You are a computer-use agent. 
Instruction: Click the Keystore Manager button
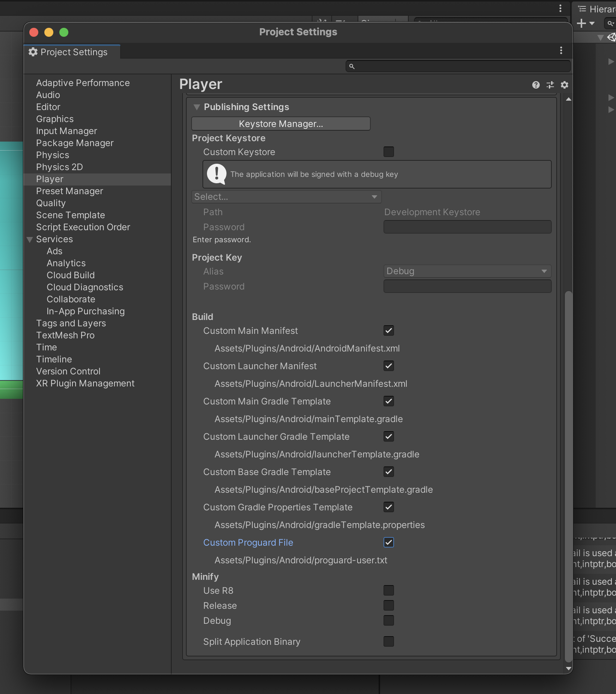pos(281,124)
